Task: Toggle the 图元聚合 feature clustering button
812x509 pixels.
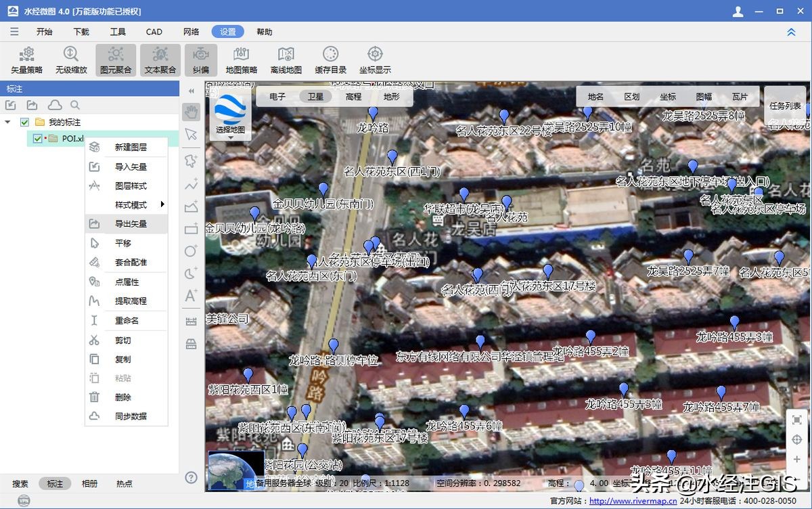Action: [x=116, y=60]
